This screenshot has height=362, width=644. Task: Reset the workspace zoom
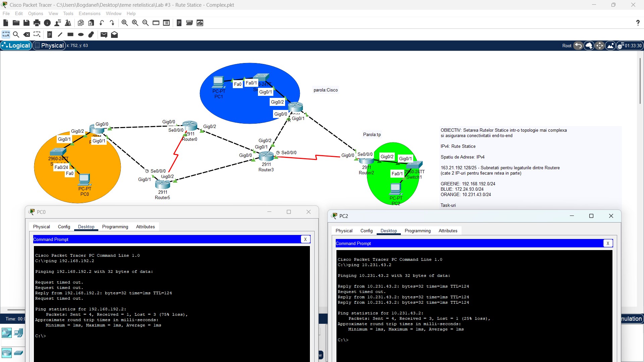tap(135, 23)
